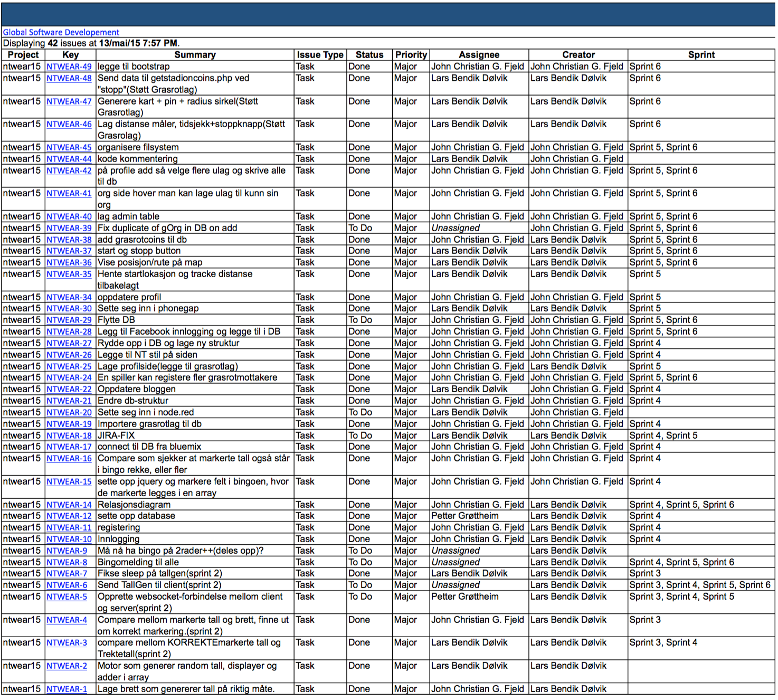
Task: Open issue NTWEAR-46
Action: click(69, 124)
